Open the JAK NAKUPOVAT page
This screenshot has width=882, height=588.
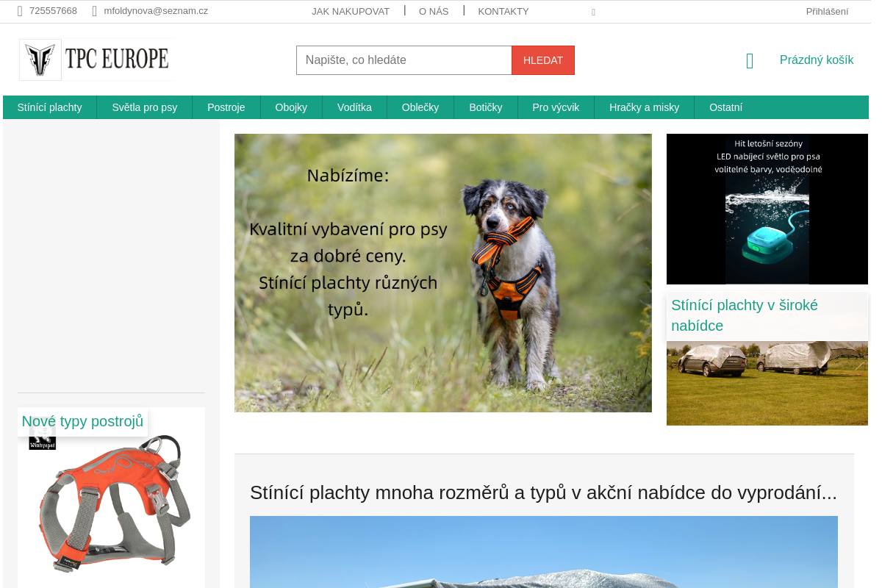(x=351, y=11)
